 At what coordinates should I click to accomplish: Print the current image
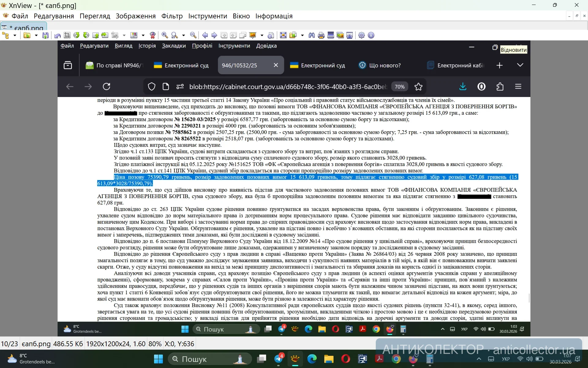[x=321, y=35]
